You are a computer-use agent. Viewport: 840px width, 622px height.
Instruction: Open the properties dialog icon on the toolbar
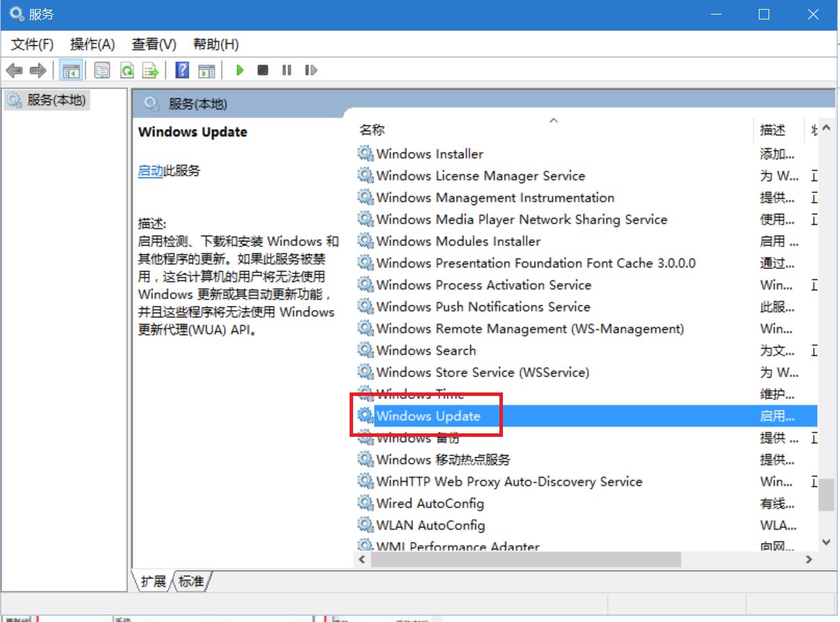101,70
